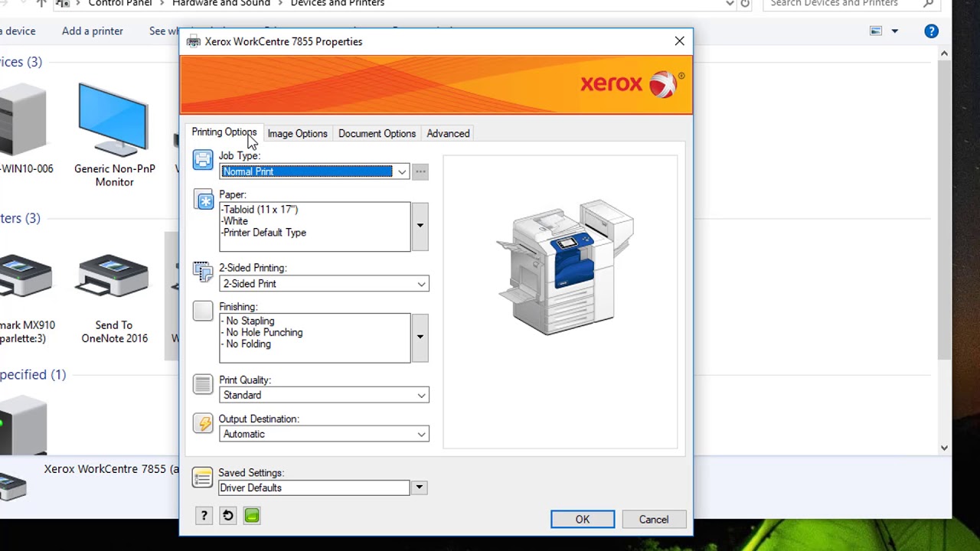Expand the Finishing options arrow

[x=420, y=337]
